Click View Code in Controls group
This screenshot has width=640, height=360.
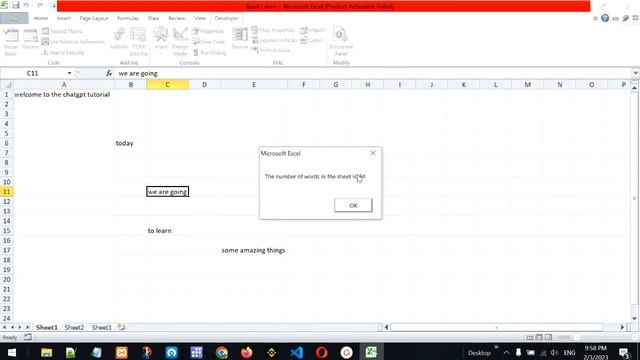[x=209, y=42]
